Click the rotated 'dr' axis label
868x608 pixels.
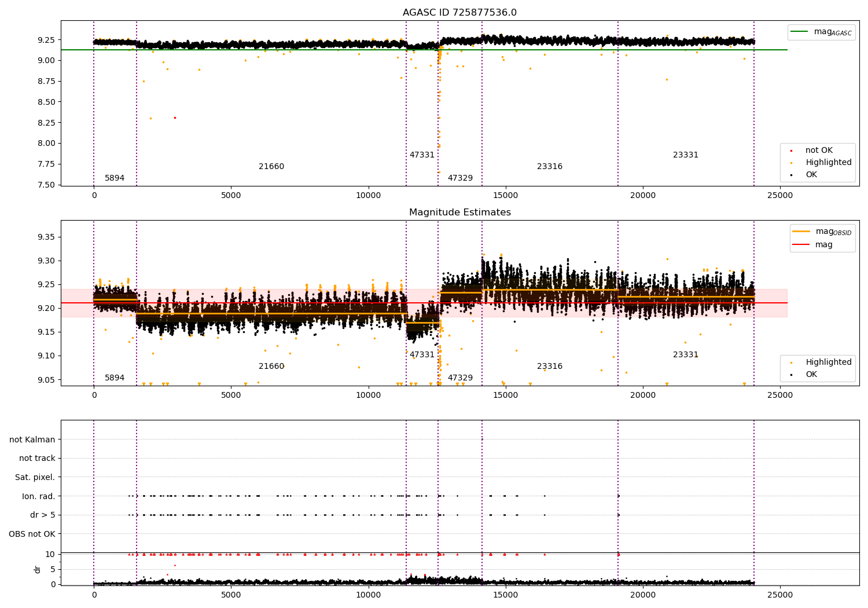(x=38, y=569)
